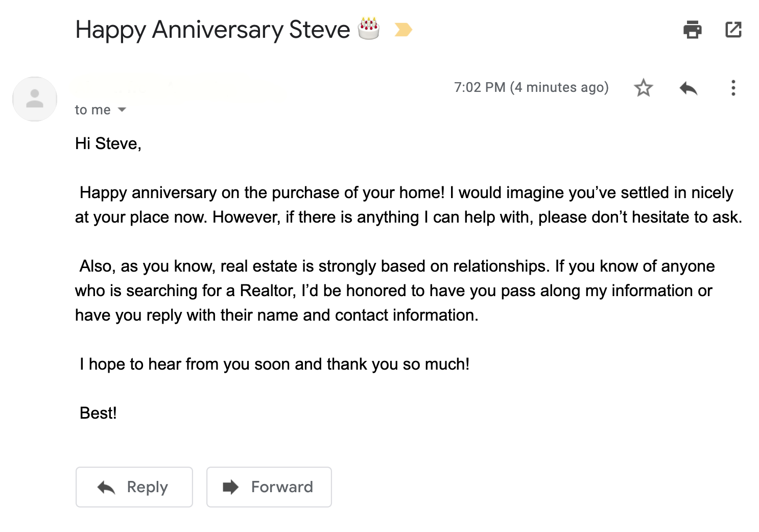Print this email with the printer icon
759x532 pixels.
[692, 30]
